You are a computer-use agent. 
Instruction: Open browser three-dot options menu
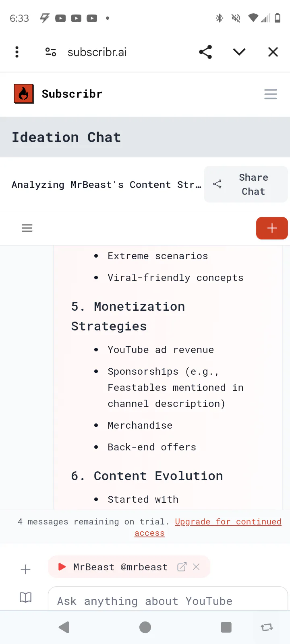(x=17, y=52)
